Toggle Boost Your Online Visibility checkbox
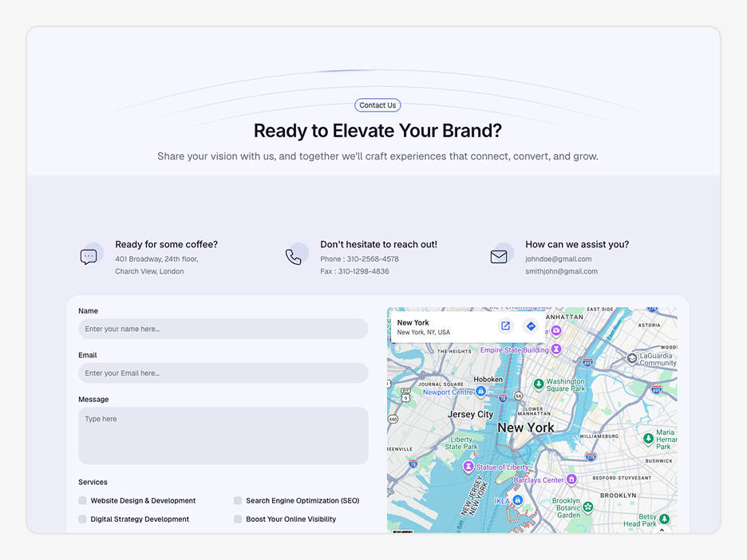Image resolution: width=747 pixels, height=560 pixels. 238,519
